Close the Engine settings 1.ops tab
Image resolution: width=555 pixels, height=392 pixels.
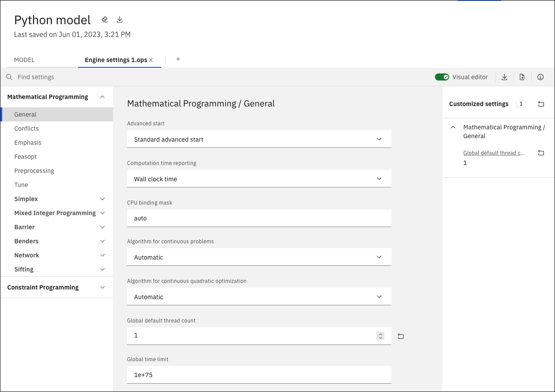(x=151, y=60)
